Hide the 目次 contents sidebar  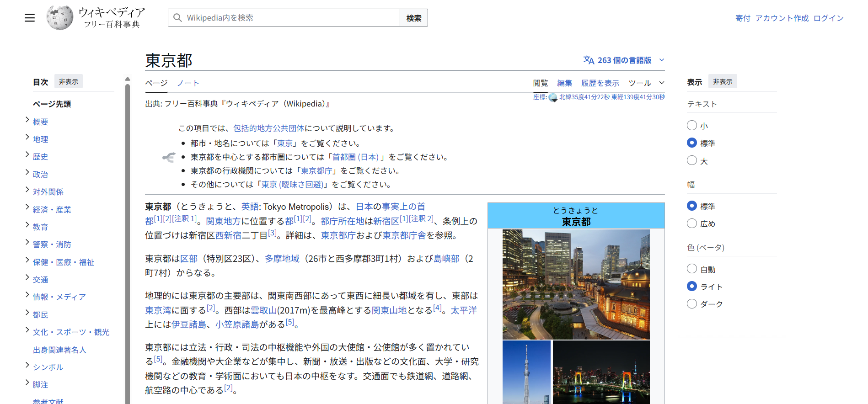click(69, 81)
